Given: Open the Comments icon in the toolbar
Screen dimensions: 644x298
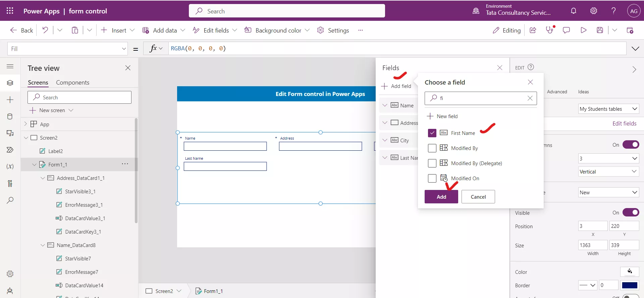Looking at the screenshot, I should pyautogui.click(x=566, y=30).
